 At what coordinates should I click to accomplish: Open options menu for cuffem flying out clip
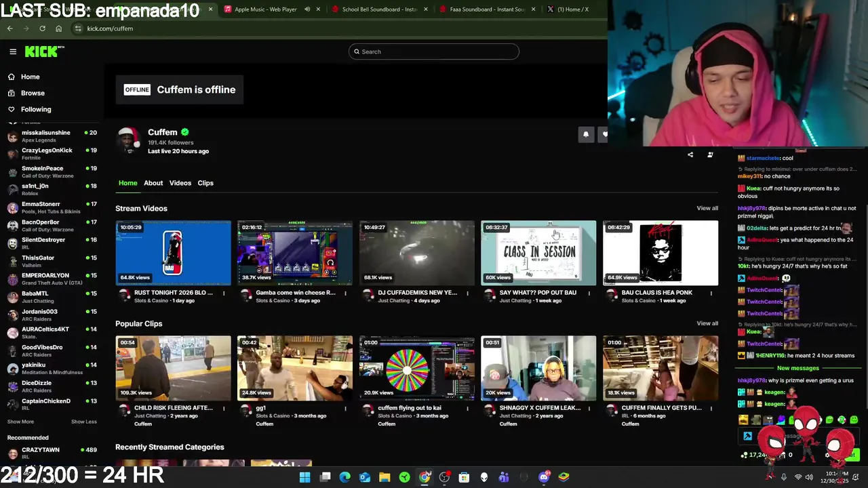click(x=467, y=409)
